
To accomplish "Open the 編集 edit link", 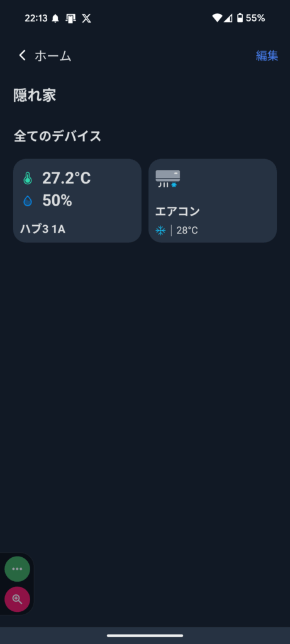I will click(267, 56).
